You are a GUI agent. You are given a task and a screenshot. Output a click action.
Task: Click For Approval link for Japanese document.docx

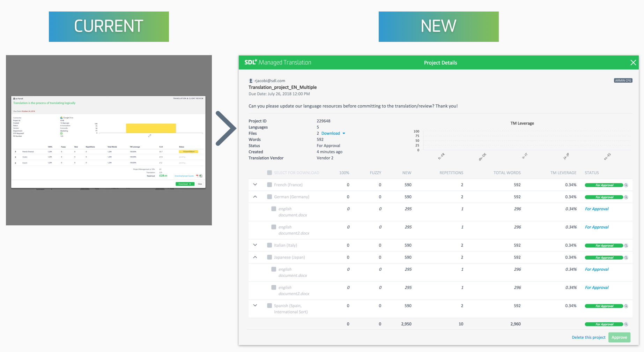pos(597,269)
